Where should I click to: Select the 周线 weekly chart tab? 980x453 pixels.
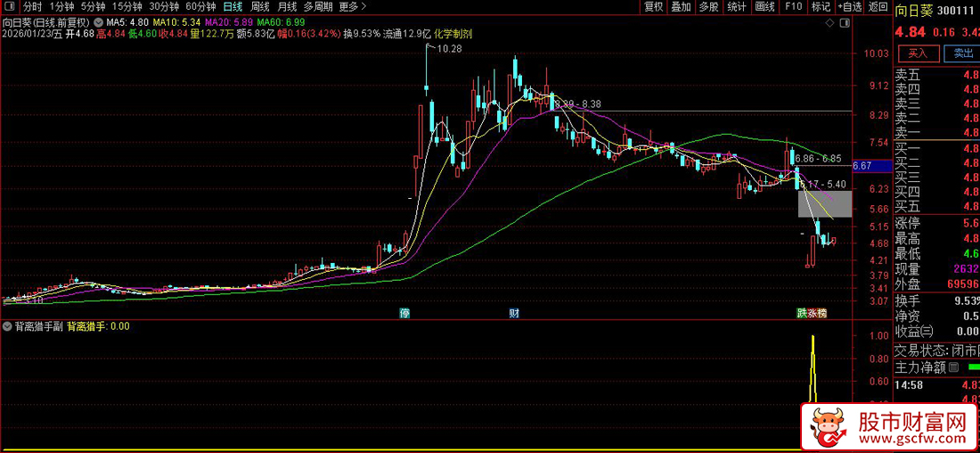coord(260,7)
